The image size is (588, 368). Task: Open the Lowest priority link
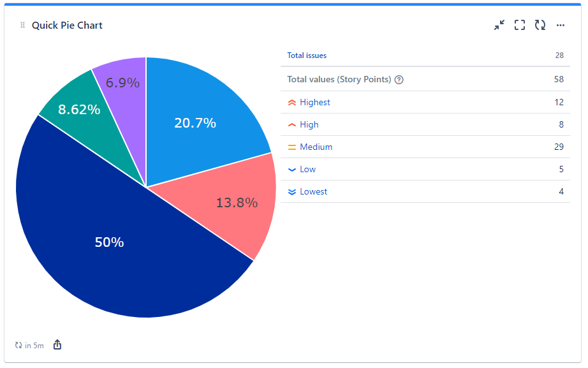(x=314, y=191)
